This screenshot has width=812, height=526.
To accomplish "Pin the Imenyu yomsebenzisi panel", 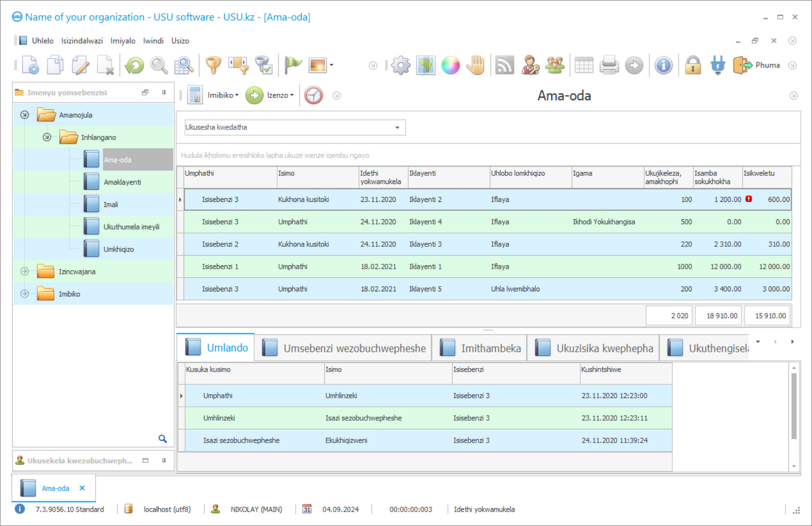I will tap(164, 93).
